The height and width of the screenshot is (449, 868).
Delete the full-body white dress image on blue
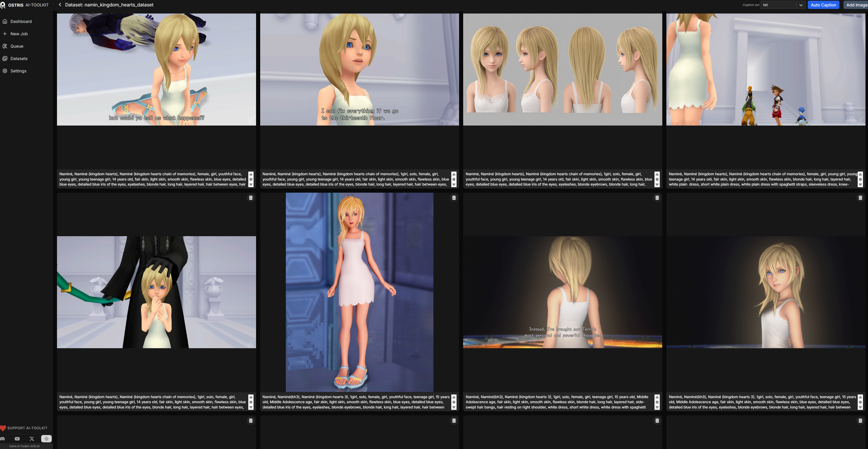point(454,198)
